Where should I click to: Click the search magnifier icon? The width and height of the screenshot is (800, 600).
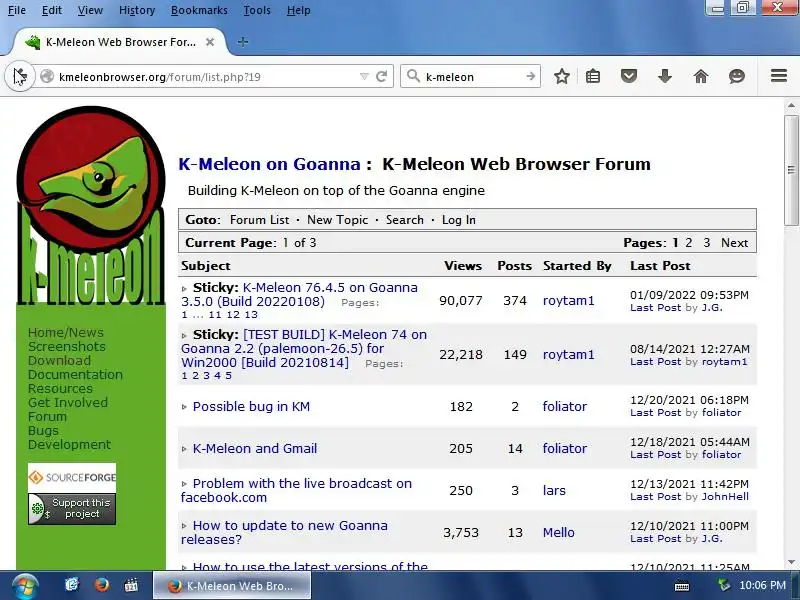413,77
